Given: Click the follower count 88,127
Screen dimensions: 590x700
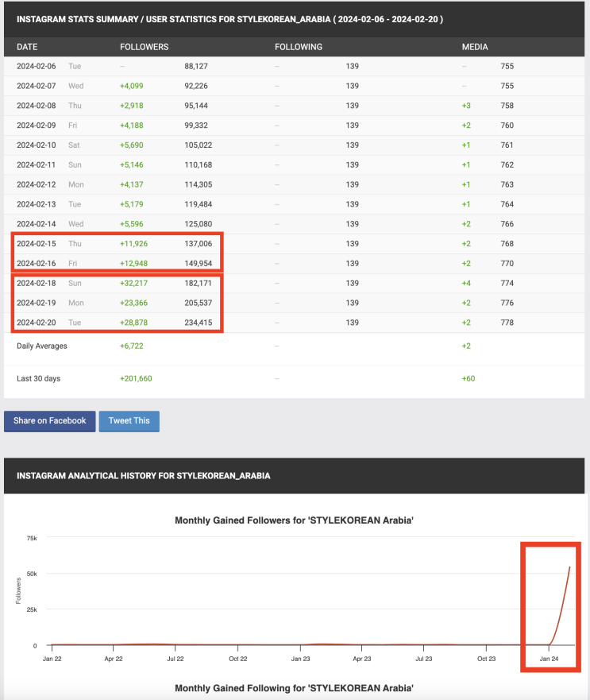Looking at the screenshot, I should pyautogui.click(x=196, y=66).
